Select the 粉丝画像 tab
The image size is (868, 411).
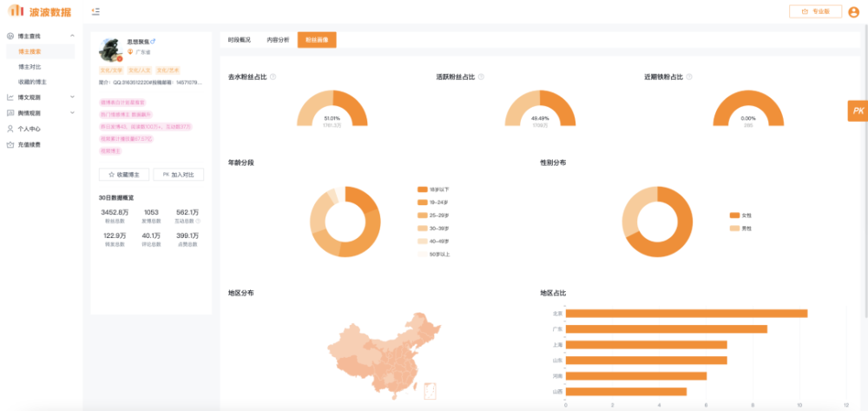pos(317,40)
